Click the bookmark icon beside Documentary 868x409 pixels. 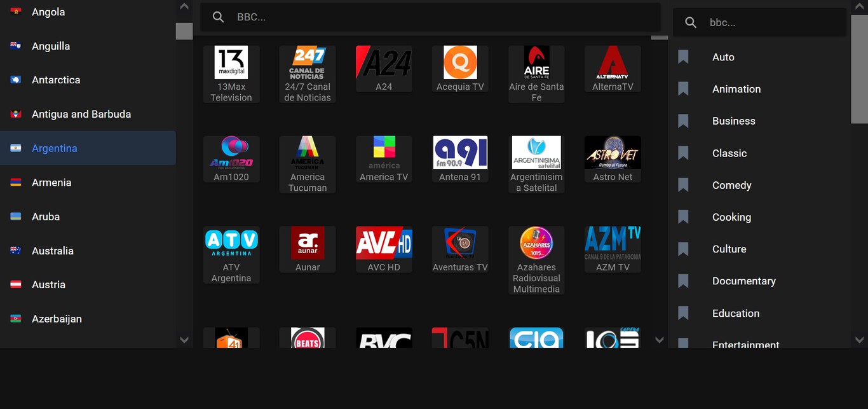[x=683, y=281]
